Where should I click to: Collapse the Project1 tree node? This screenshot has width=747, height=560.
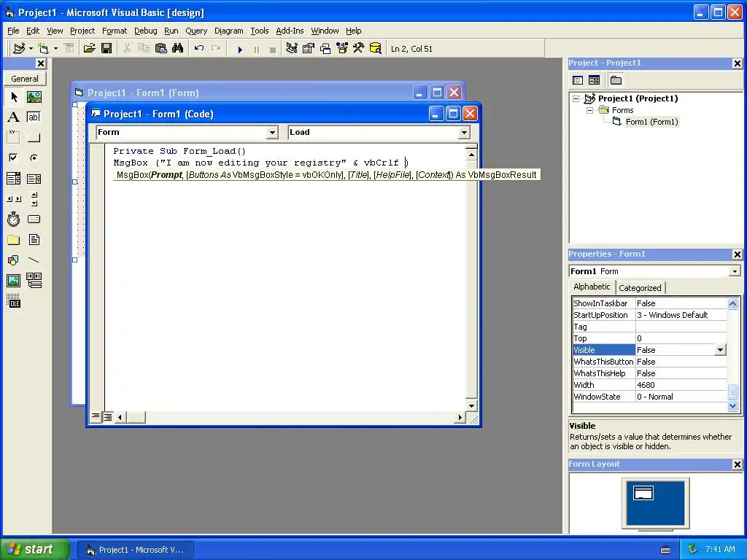pyautogui.click(x=576, y=98)
